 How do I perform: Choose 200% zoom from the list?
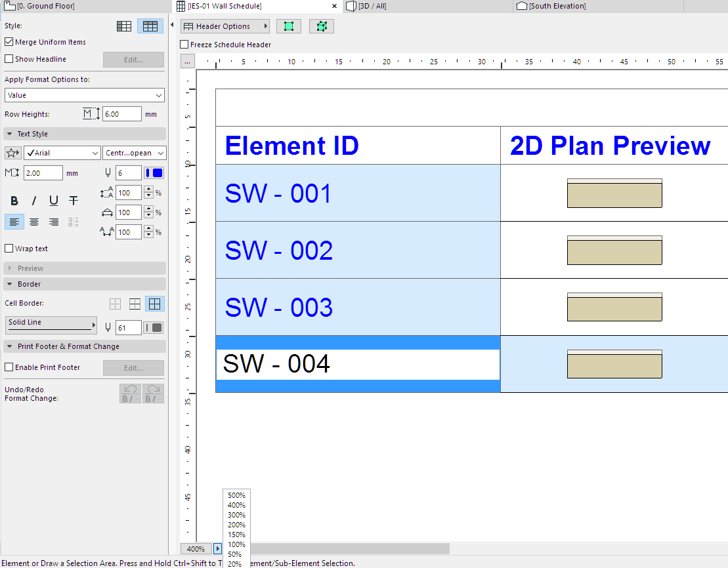coord(236,525)
